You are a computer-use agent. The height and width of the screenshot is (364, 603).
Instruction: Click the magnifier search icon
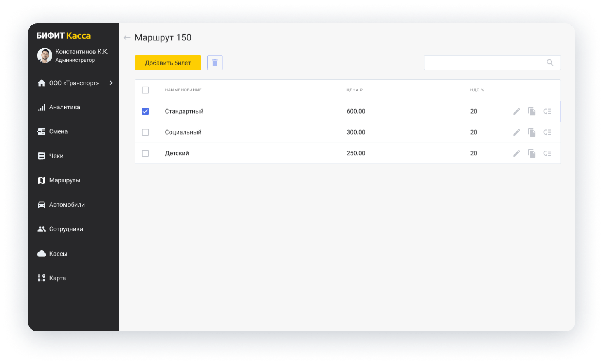[x=550, y=63]
